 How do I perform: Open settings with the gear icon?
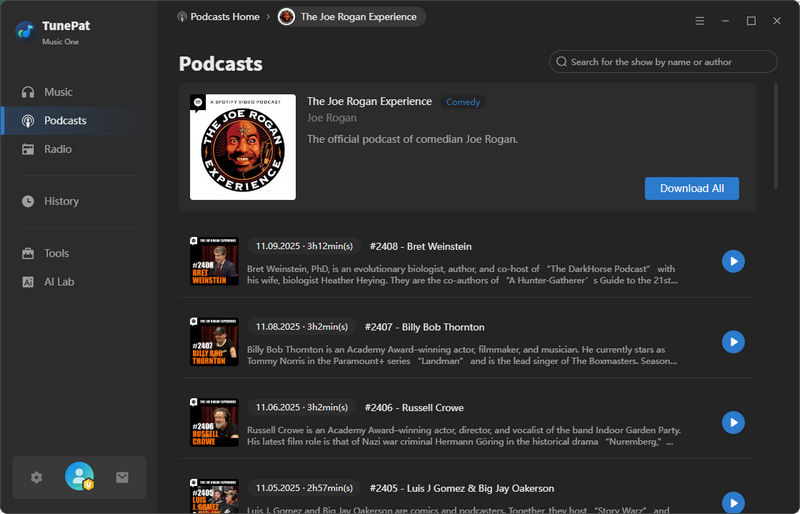[x=36, y=478]
